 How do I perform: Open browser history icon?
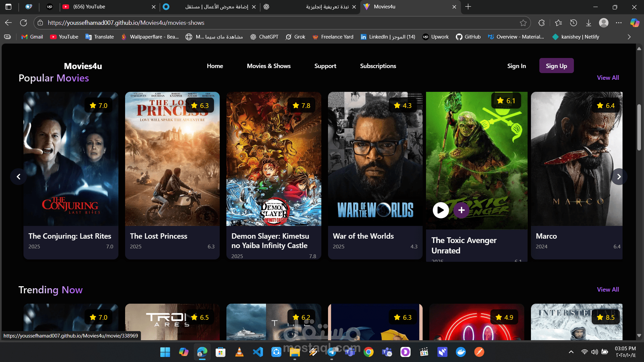pyautogui.click(x=574, y=23)
